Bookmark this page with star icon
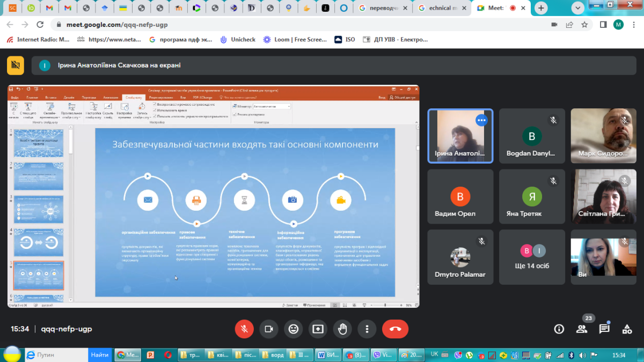The image size is (644, 362). tap(584, 24)
